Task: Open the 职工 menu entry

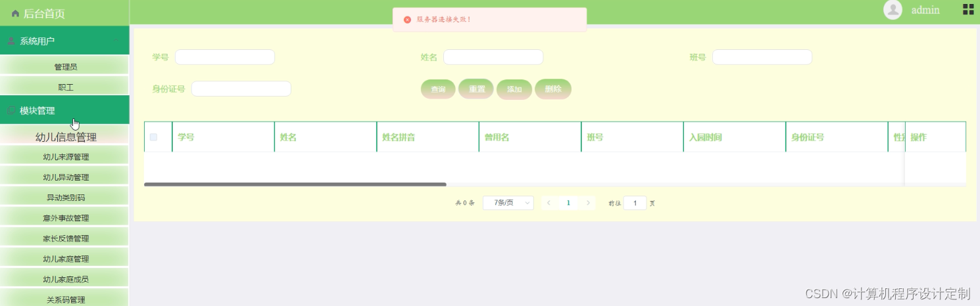Action: (x=64, y=87)
